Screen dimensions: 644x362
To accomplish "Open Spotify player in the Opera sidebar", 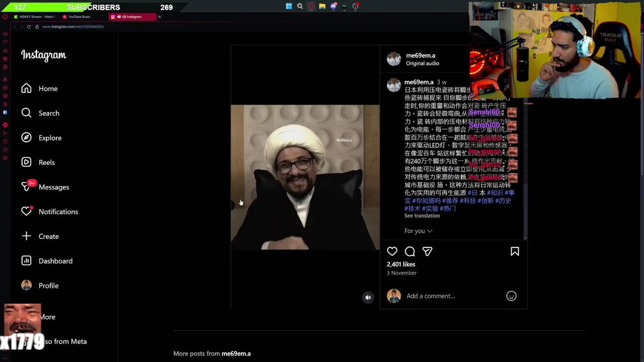I will click(5, 125).
